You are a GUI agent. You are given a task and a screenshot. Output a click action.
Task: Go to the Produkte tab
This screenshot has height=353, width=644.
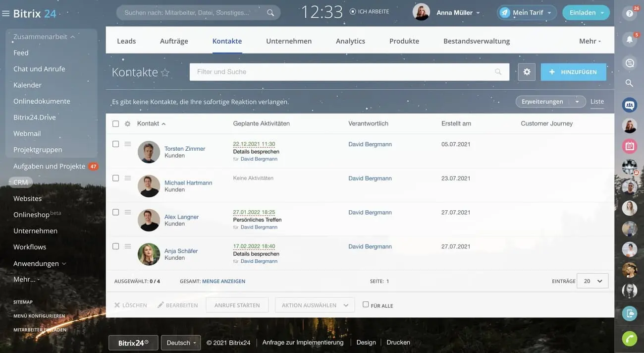click(x=404, y=41)
